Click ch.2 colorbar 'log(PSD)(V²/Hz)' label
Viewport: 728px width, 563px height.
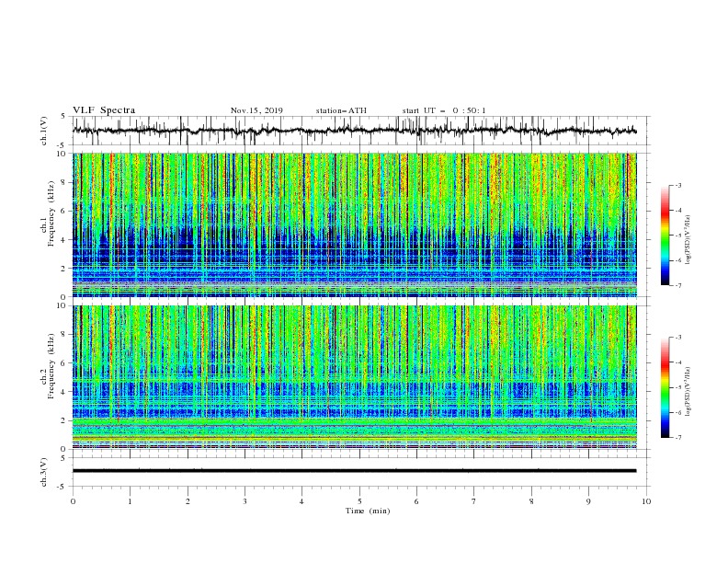point(688,391)
